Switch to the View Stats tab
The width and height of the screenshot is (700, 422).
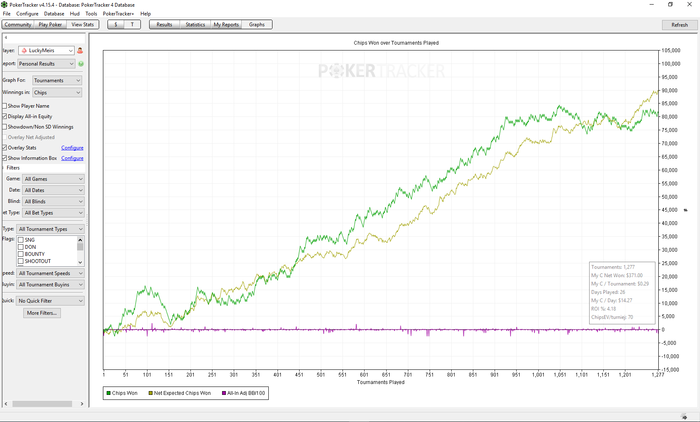click(83, 25)
